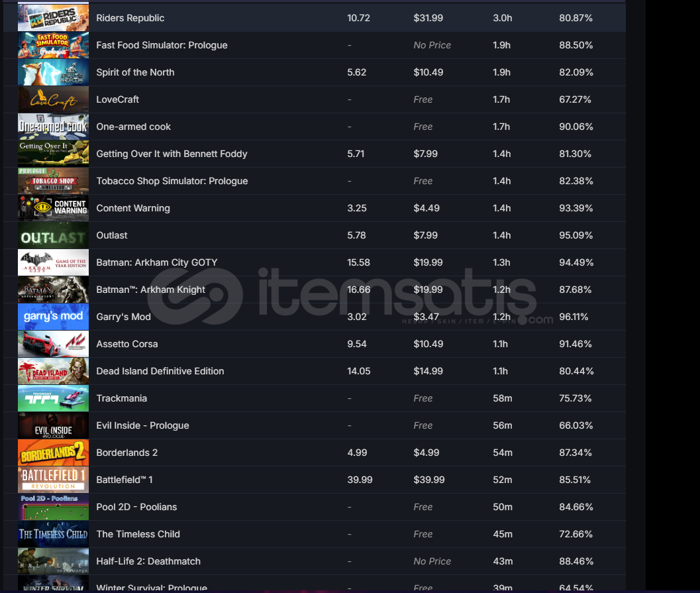
Task: Open the Trackmania title link
Action: [122, 398]
